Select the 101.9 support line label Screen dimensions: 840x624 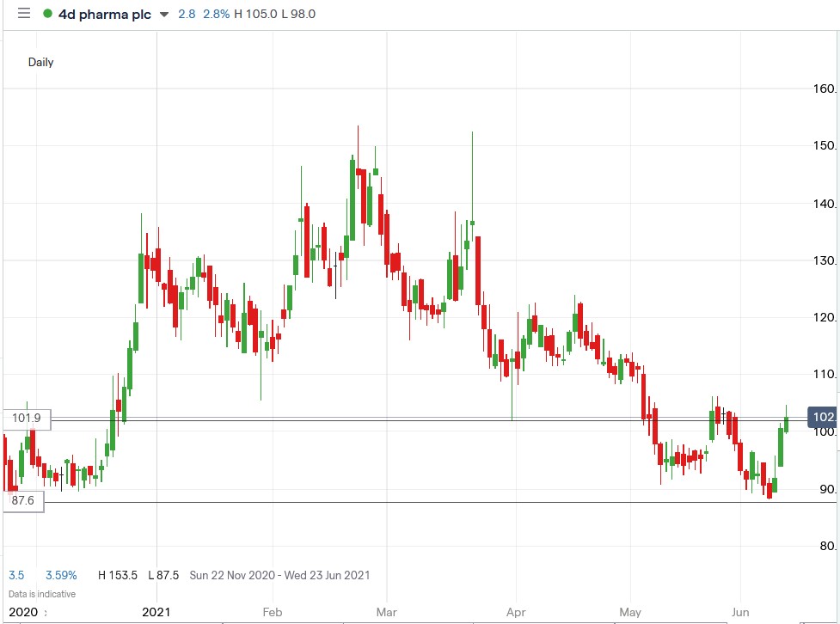pos(26,419)
